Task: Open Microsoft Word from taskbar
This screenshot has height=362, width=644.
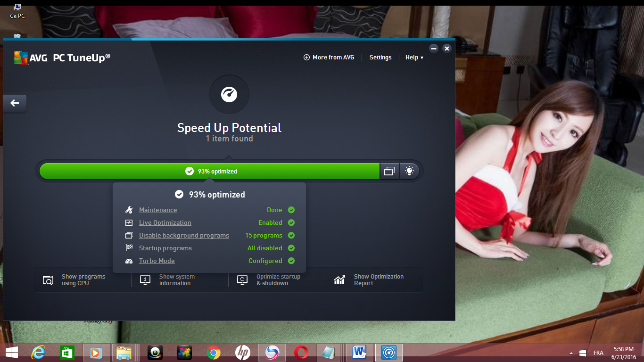Action: pos(359,352)
